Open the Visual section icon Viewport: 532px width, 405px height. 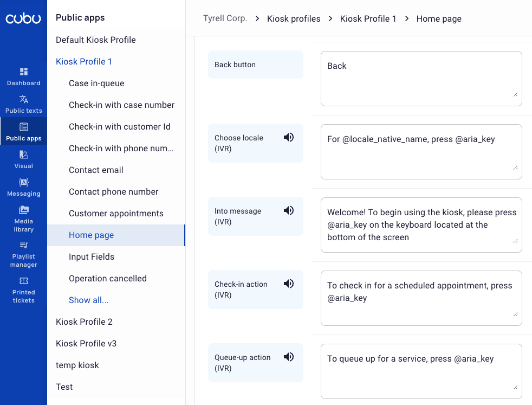23,155
